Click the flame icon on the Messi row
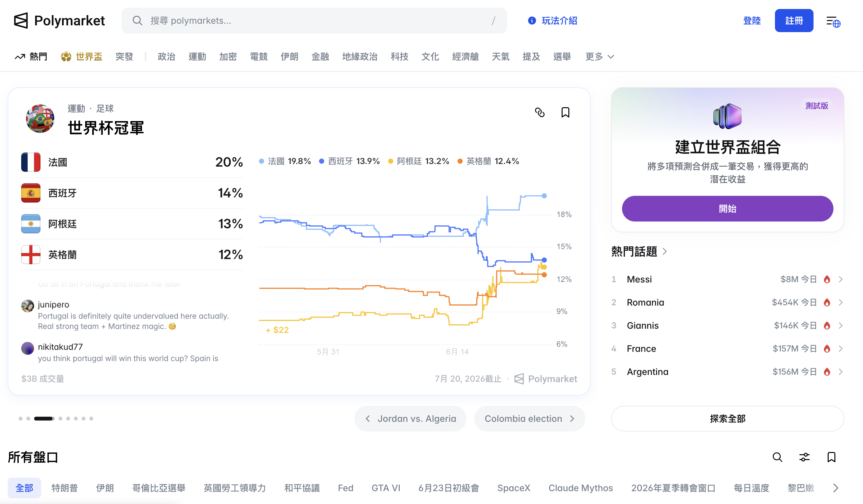 pos(827,279)
